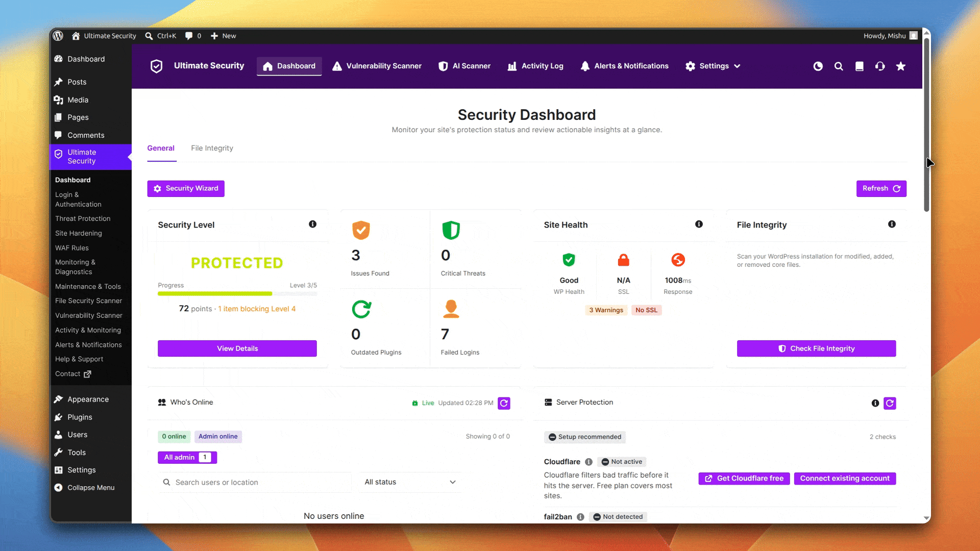Image resolution: width=980 pixels, height=551 pixels.
Task: Open the documentation book icon
Action: (x=860, y=66)
